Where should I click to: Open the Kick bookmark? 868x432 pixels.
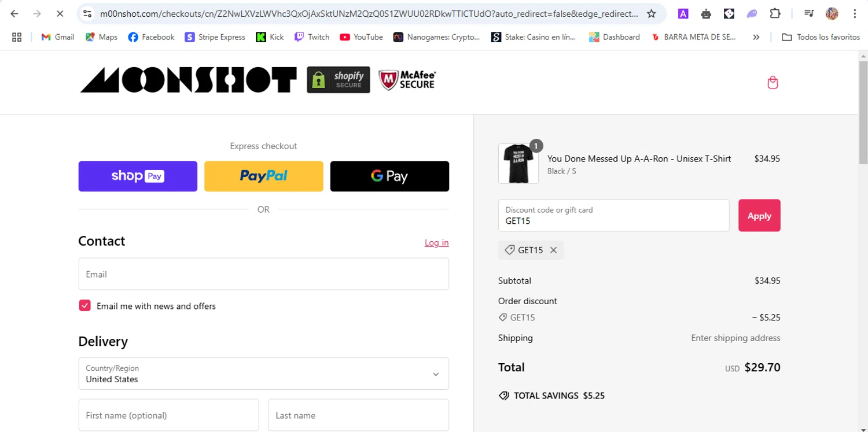[270, 37]
